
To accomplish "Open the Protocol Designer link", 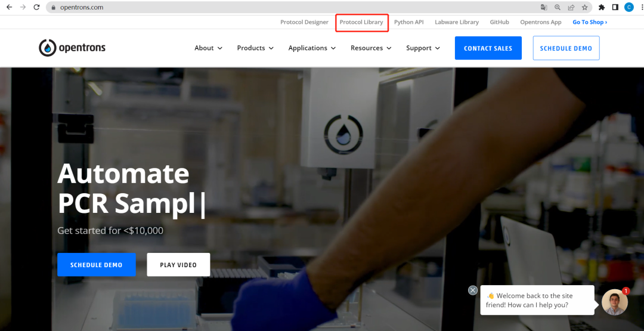I will coord(304,22).
